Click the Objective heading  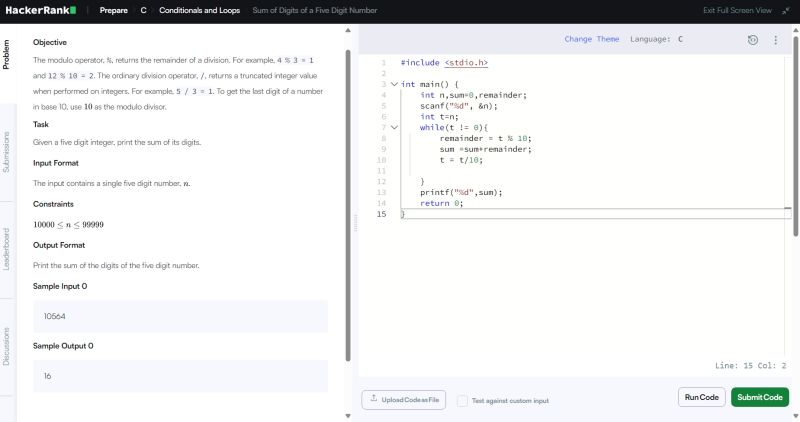49,42
